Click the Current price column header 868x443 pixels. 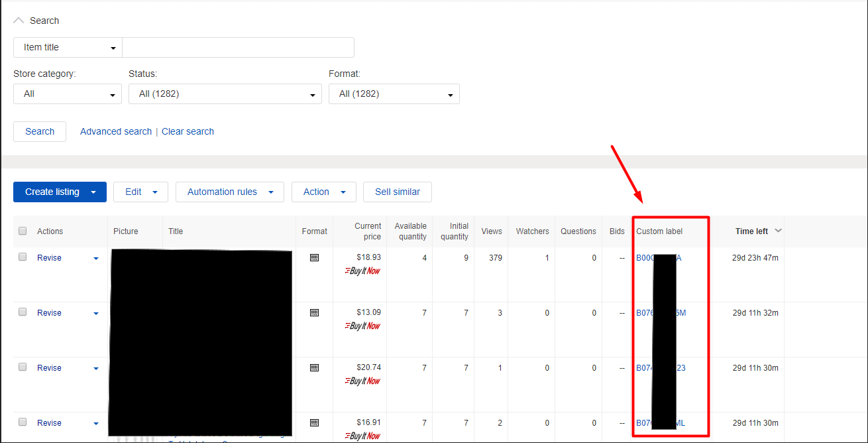(368, 231)
